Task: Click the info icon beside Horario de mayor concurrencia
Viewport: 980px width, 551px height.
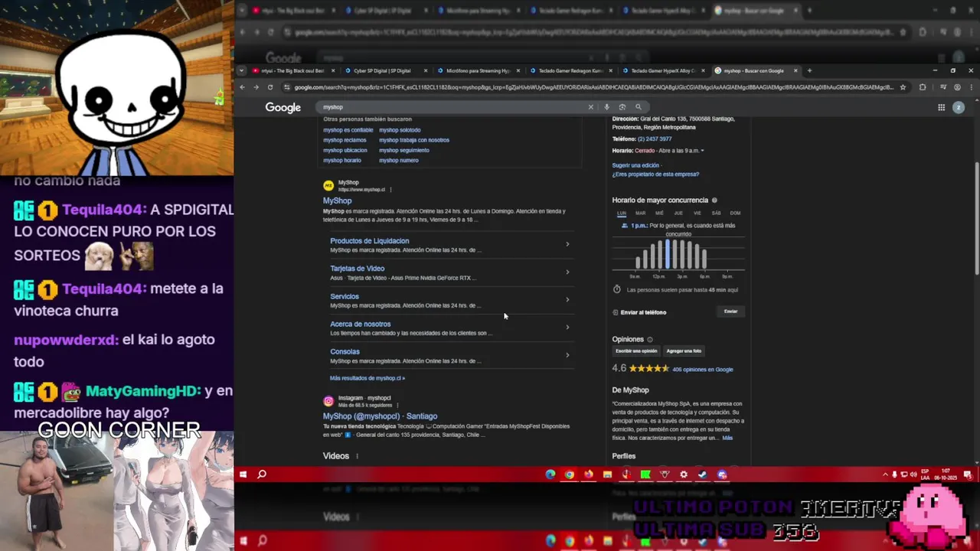Action: click(714, 201)
